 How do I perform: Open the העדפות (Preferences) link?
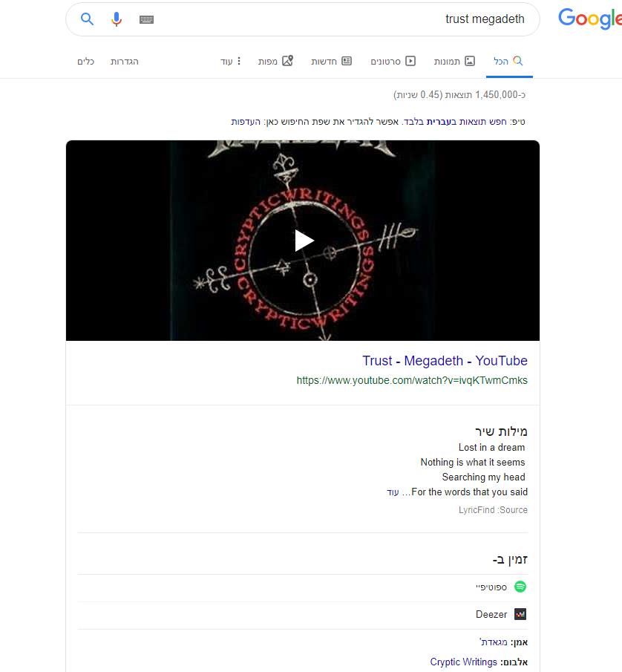pos(246,122)
